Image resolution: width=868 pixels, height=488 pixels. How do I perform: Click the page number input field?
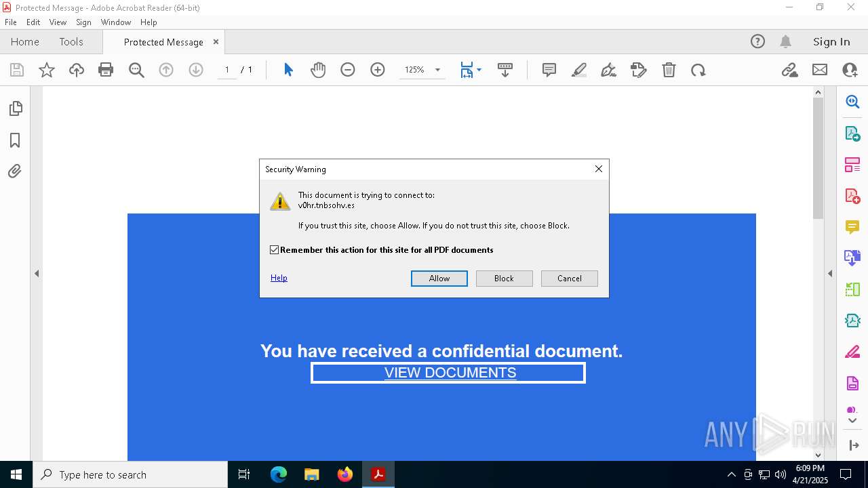click(226, 70)
